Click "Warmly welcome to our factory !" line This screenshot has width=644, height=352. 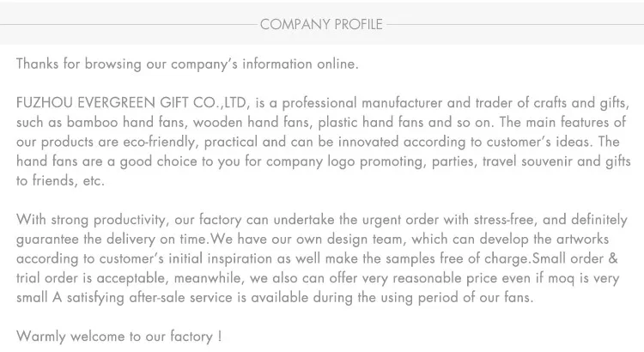tap(119, 337)
